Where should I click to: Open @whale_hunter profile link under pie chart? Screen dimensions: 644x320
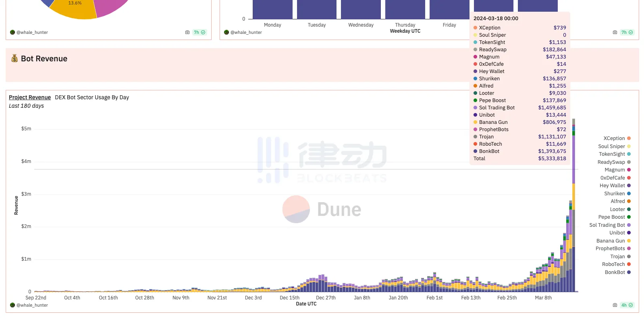[x=32, y=32]
